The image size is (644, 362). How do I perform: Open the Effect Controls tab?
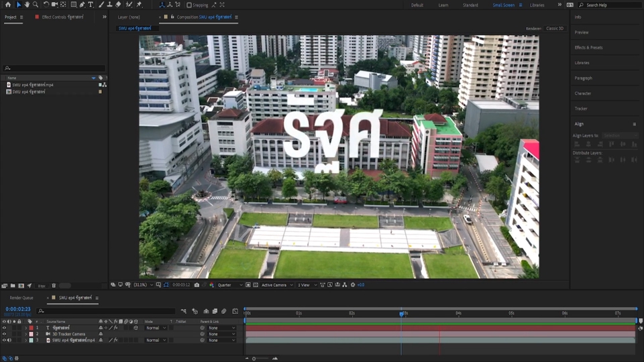(x=62, y=17)
